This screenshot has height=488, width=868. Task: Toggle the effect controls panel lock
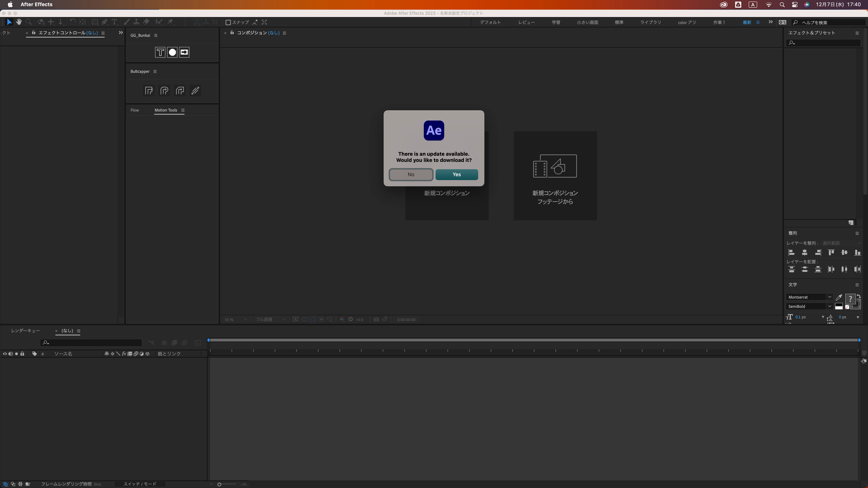coord(34,33)
